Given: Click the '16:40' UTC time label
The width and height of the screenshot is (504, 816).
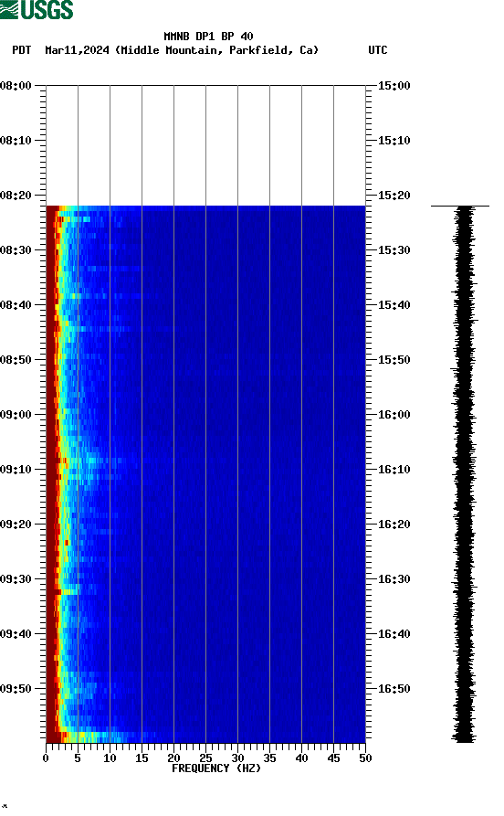Looking at the screenshot, I should [394, 634].
